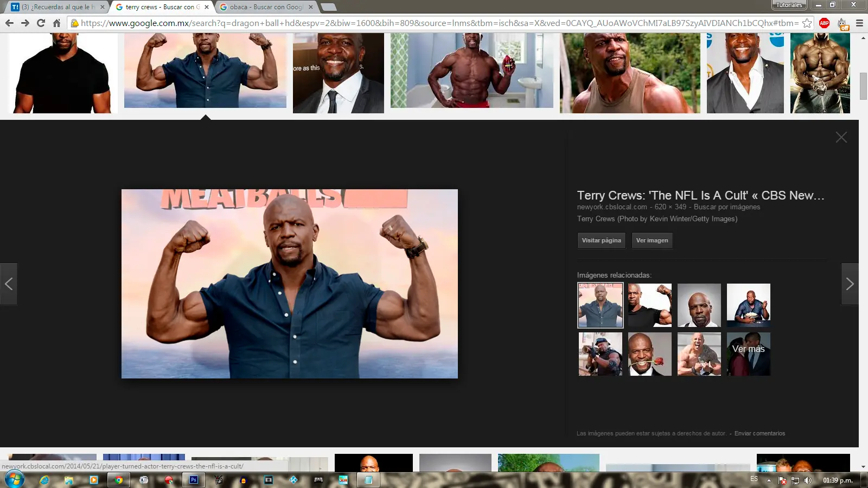Switch to Photoshop in the taskbar
868x488 pixels.
pos(194,480)
